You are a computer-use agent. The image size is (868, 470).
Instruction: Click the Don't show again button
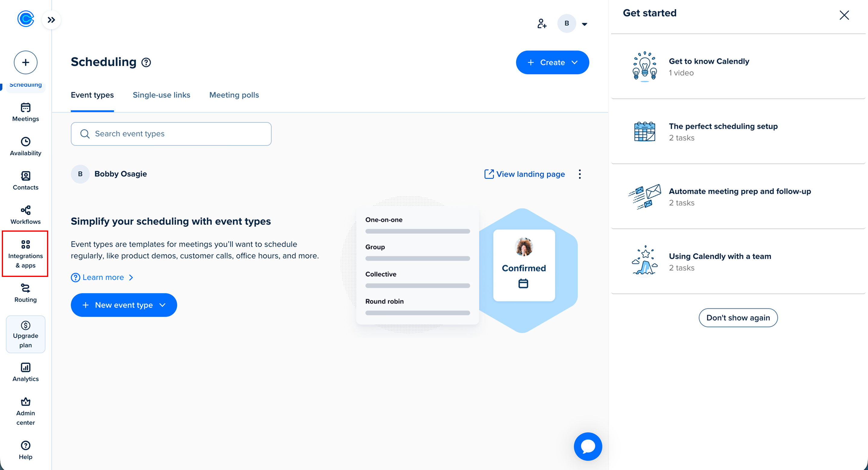(737, 318)
